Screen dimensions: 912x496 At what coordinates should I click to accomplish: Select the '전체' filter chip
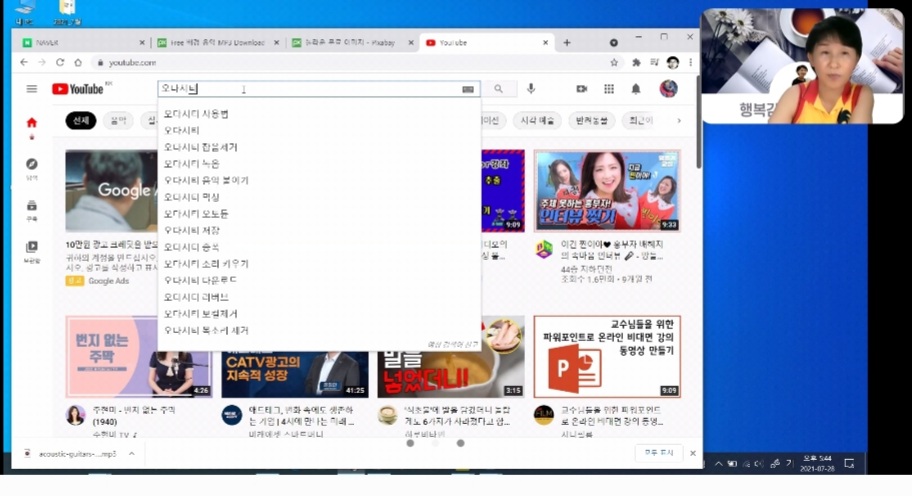pyautogui.click(x=81, y=121)
